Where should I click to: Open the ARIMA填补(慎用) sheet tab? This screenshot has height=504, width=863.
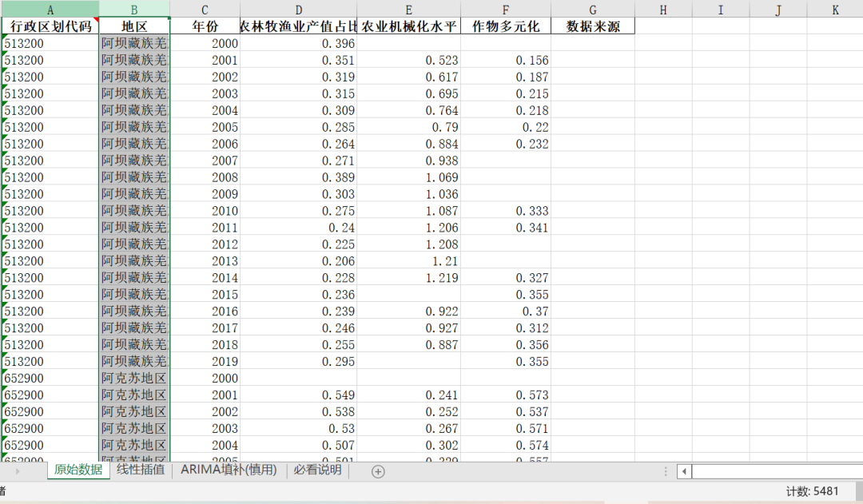coord(229,470)
